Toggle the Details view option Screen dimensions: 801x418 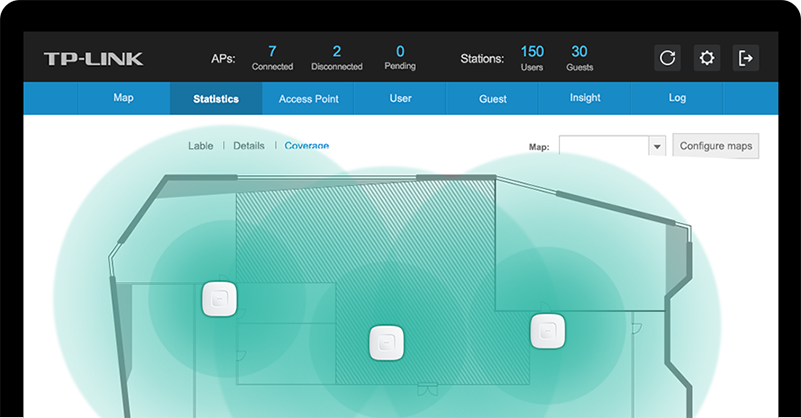[x=249, y=146]
